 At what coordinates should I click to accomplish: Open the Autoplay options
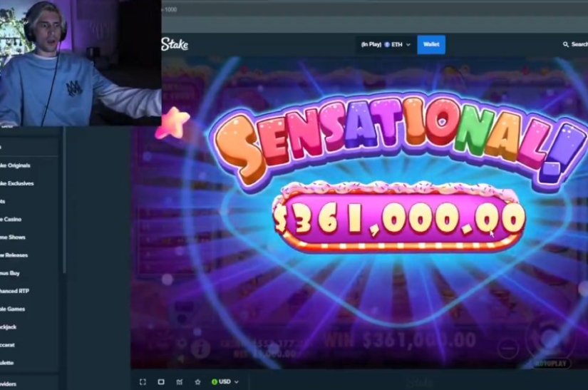551,363
